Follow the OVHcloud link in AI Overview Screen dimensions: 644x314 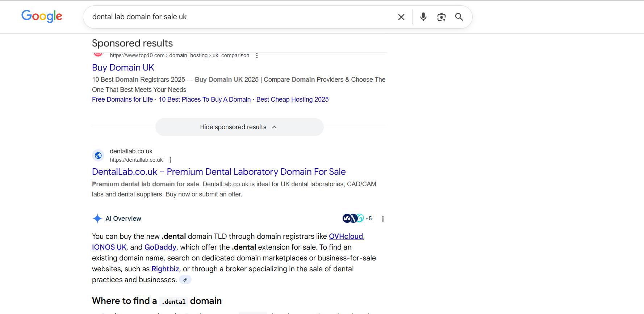(x=346, y=236)
